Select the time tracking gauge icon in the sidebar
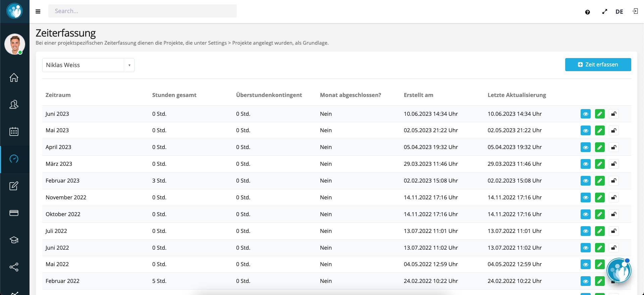The image size is (644, 295). point(14,159)
